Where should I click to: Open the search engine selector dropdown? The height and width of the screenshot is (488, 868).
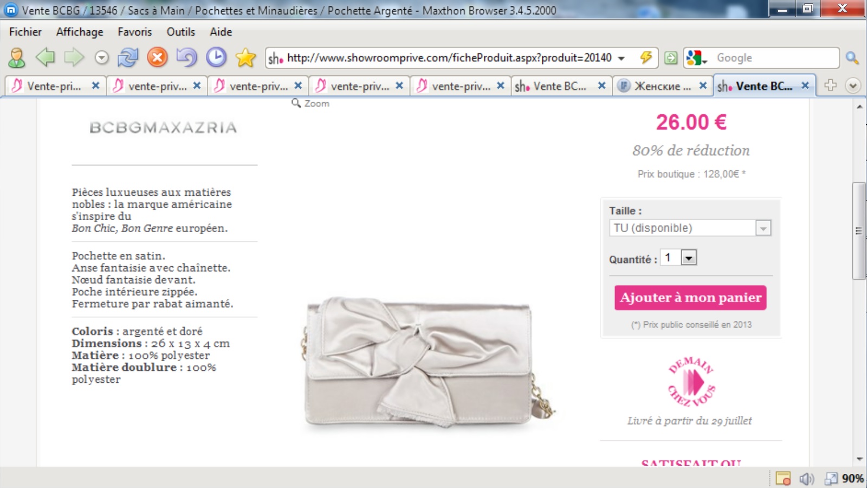click(697, 57)
